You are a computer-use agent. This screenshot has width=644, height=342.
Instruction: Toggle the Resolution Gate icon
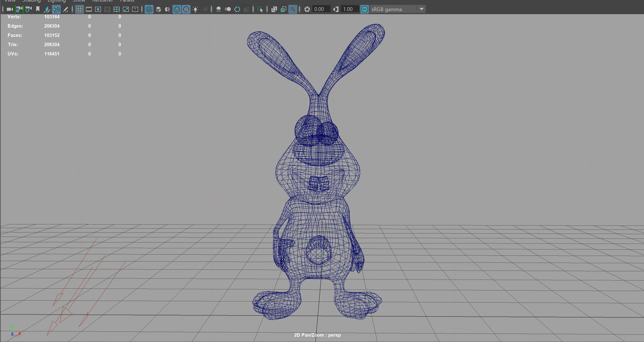coord(98,10)
